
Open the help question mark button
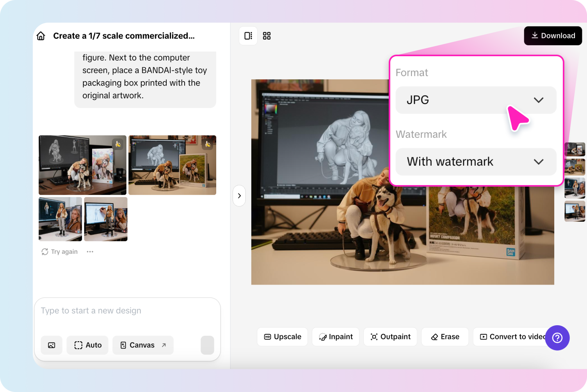[x=557, y=338]
